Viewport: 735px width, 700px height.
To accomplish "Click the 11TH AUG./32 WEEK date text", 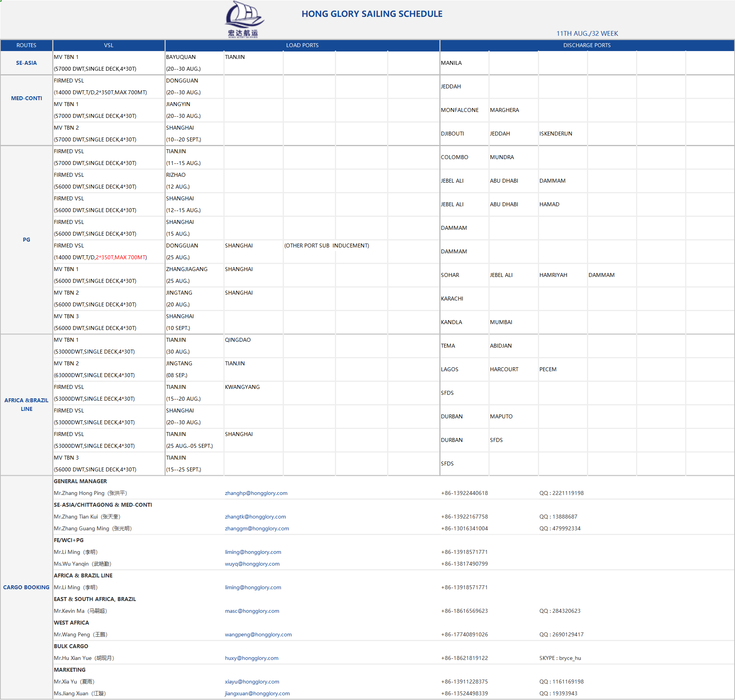I will coord(587,33).
